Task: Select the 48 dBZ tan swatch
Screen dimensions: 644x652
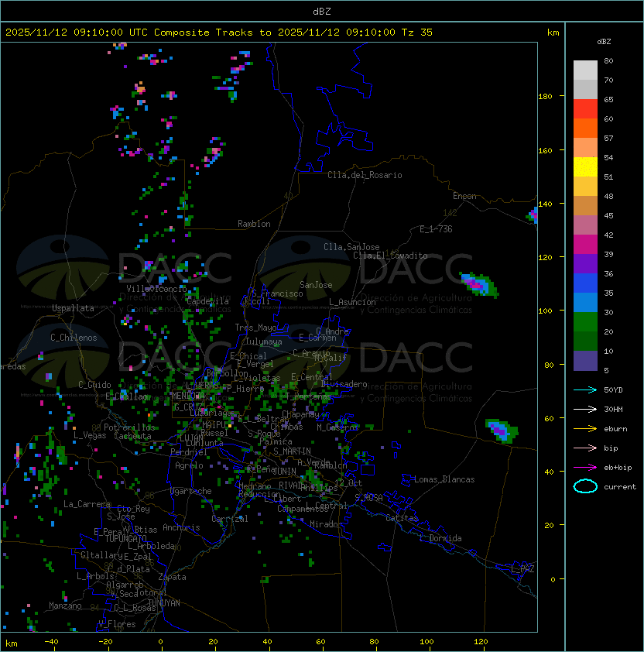Action: pos(585,206)
